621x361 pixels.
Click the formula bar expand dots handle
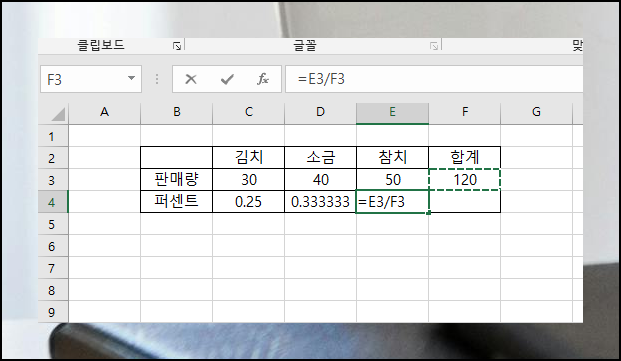click(x=157, y=79)
